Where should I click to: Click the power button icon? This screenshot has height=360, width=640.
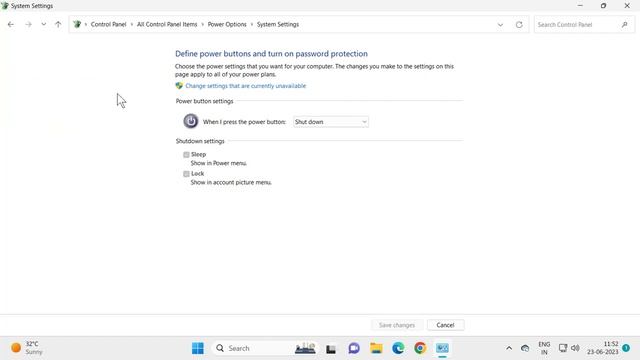[191, 121]
